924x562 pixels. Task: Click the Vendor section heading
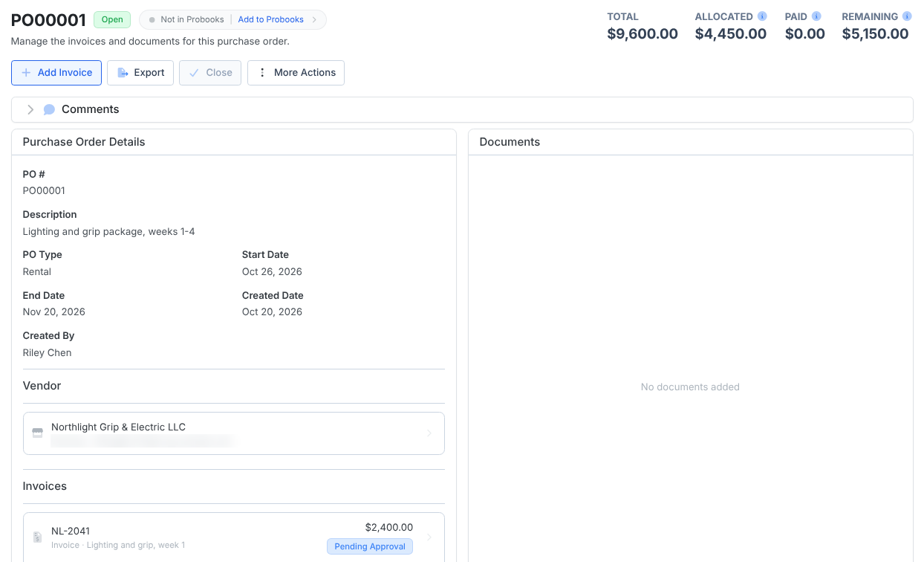point(42,386)
